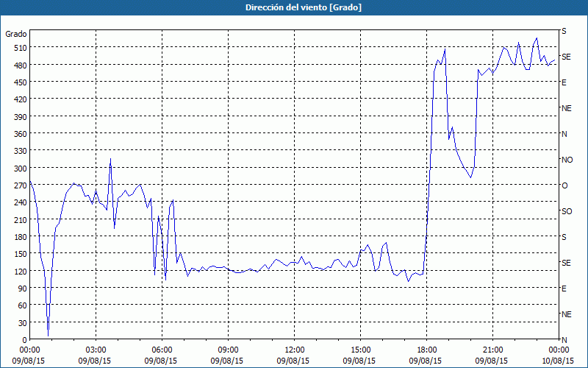Screen dimensions: 588x368
Task: Click the lowest dip of the blue line before 01:00
Action: click(x=48, y=336)
